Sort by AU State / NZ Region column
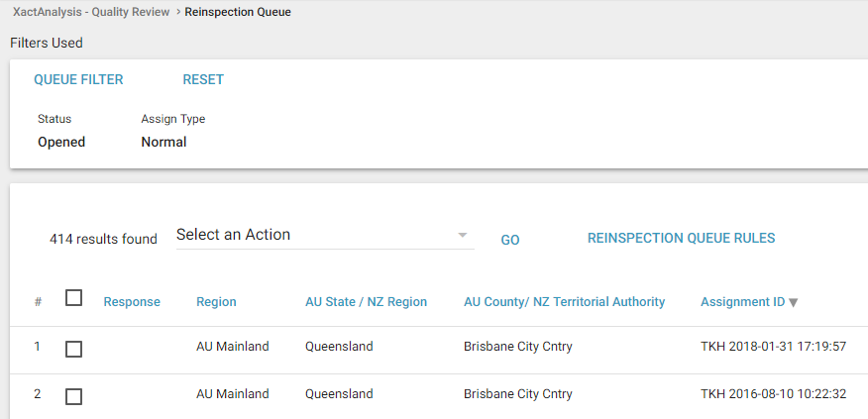The width and height of the screenshot is (868, 419). pos(366,302)
